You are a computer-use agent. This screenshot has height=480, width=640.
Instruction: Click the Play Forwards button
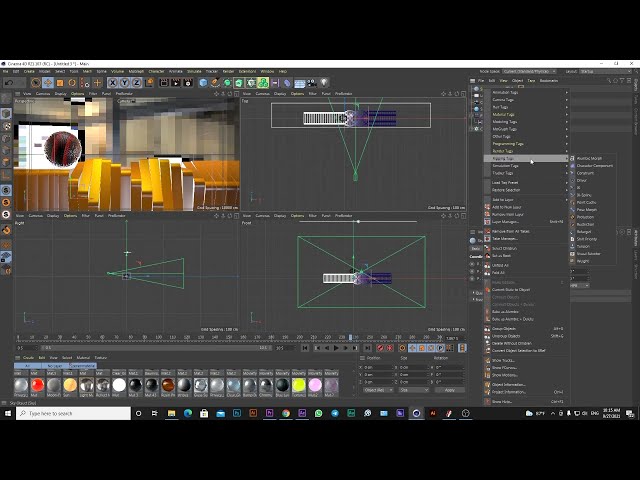coord(336,348)
